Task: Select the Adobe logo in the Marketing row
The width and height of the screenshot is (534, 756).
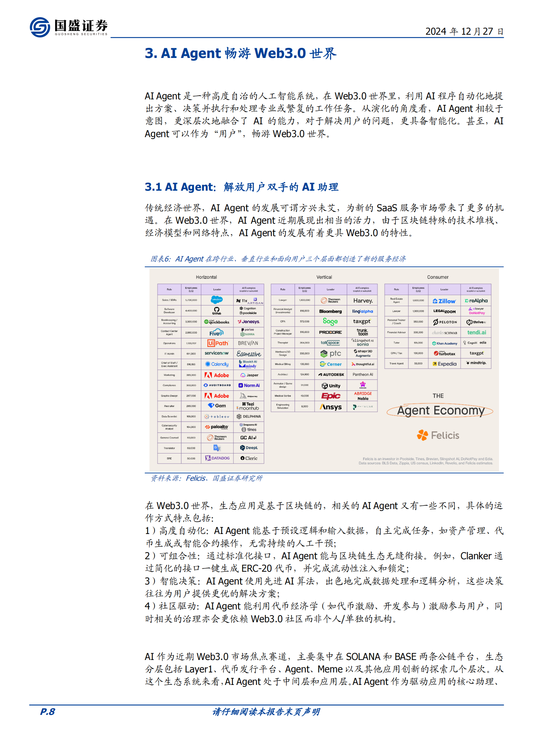Action: coord(217,375)
